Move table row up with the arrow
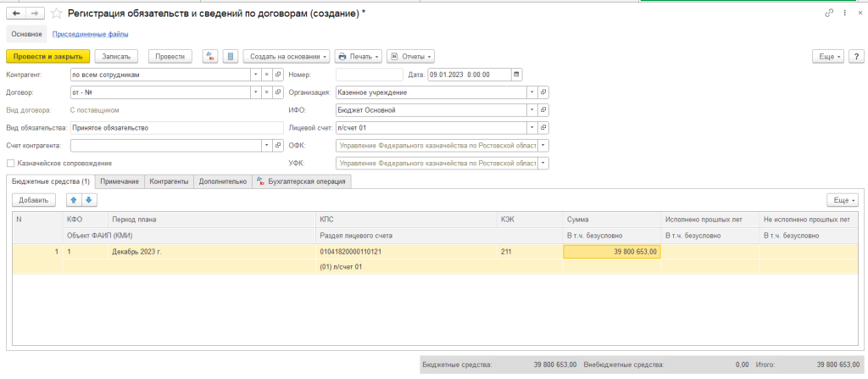868x379 pixels. (74, 200)
